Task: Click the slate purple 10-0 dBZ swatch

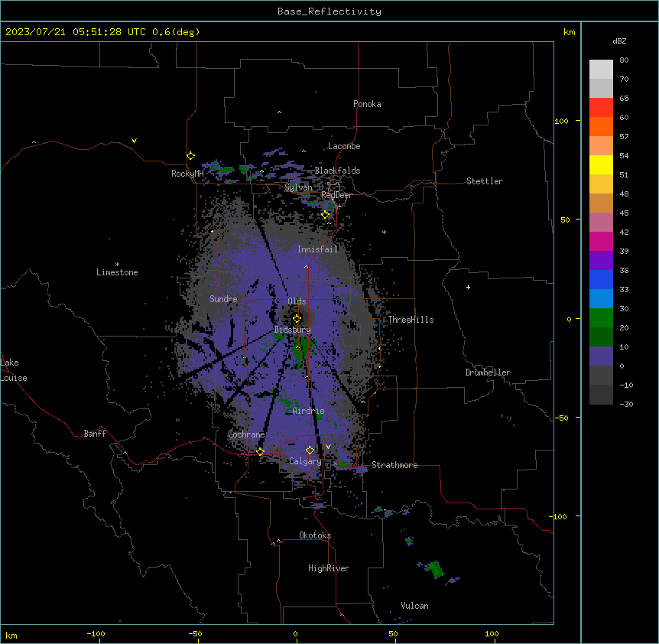Action: pyautogui.click(x=601, y=356)
